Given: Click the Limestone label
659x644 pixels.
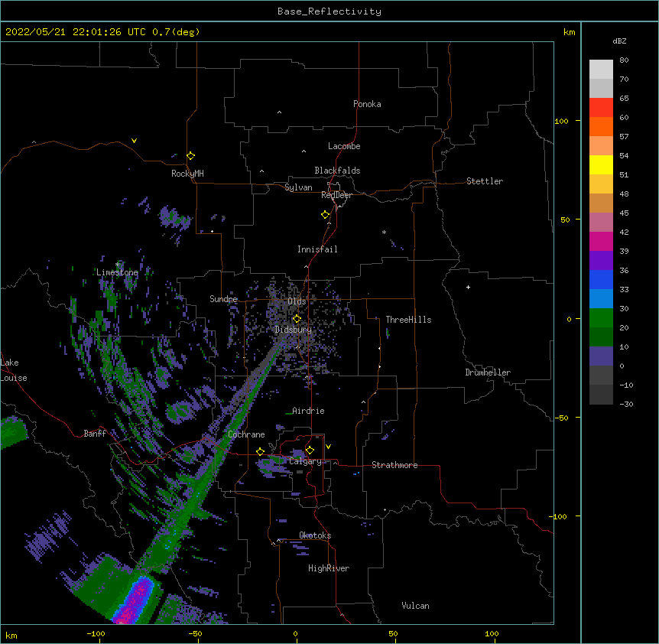Looking at the screenshot, I should tap(117, 272).
